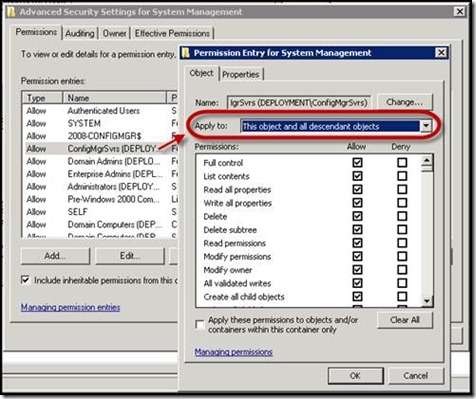Select the Pre-Windows 2000 Com... entry
The height and width of the screenshot is (399, 476).
click(x=100, y=199)
